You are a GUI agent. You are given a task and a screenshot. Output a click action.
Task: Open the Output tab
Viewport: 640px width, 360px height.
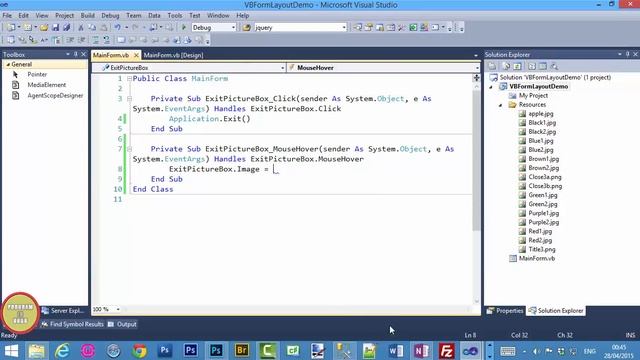[122, 324]
